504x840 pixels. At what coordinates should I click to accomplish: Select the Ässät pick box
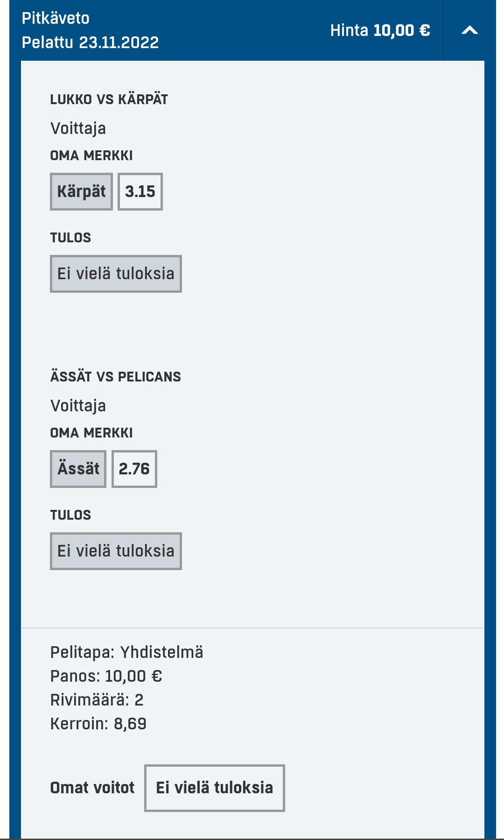[x=78, y=469]
